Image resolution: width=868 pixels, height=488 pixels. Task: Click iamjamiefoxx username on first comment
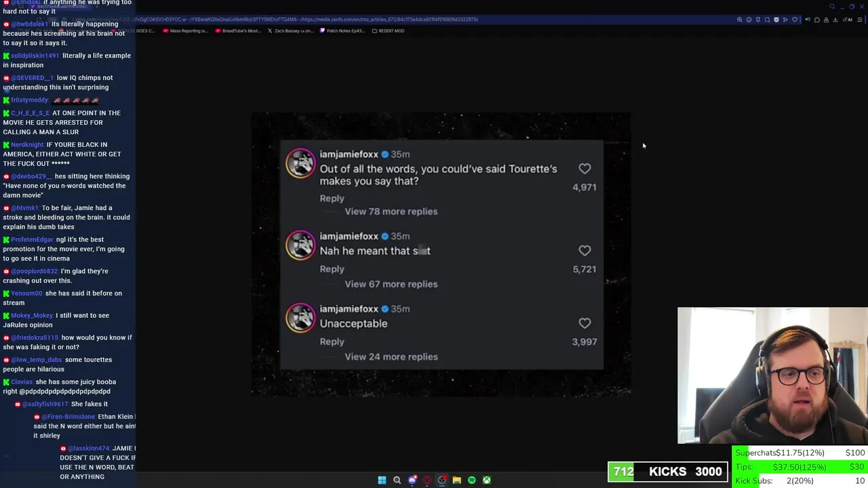coord(349,155)
